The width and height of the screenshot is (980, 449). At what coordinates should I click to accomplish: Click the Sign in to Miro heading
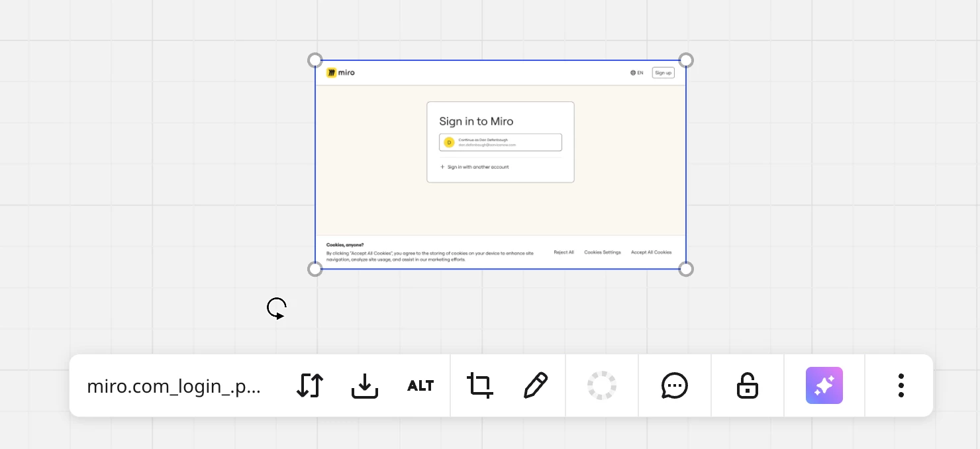(x=476, y=121)
